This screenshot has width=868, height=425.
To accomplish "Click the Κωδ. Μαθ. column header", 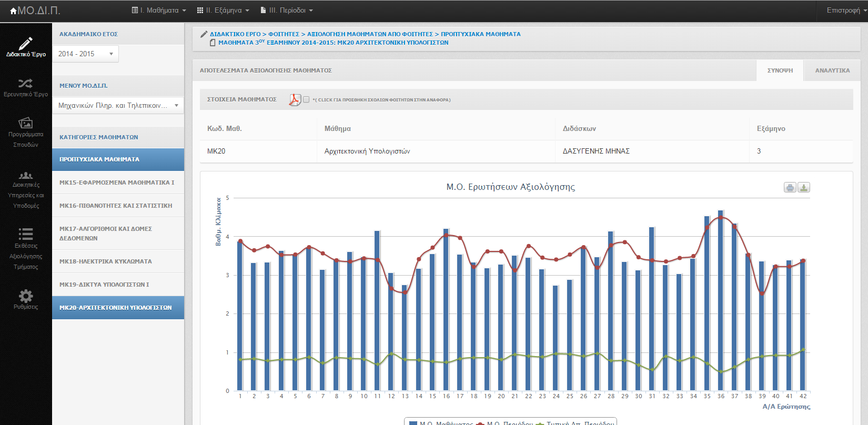I will point(225,128).
